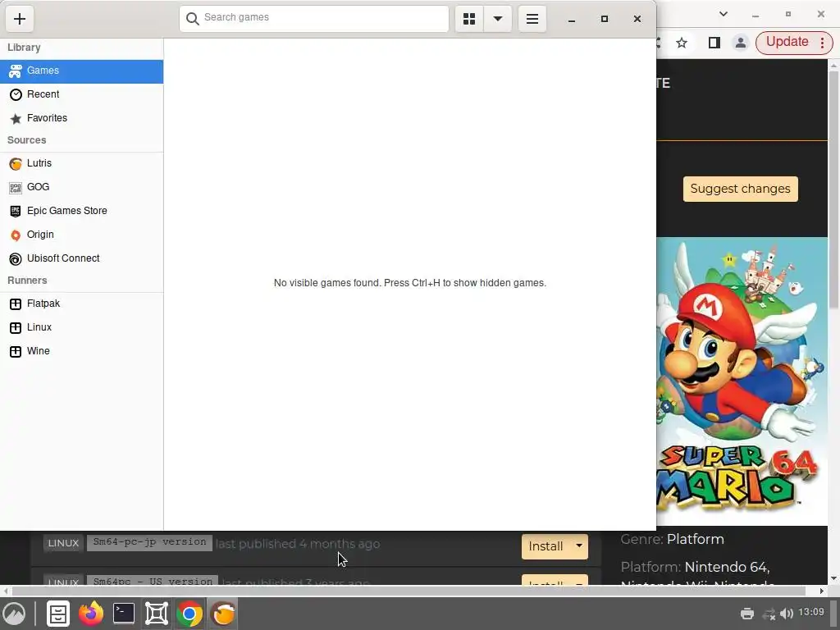Click the horizontal scrollbar right arrow
This screenshot has height=630, width=840.
click(x=822, y=591)
